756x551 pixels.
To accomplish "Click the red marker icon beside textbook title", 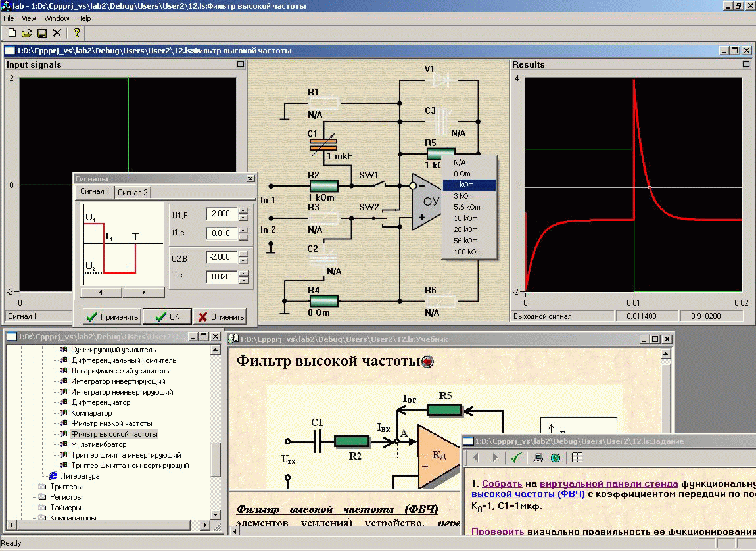I will click(428, 362).
